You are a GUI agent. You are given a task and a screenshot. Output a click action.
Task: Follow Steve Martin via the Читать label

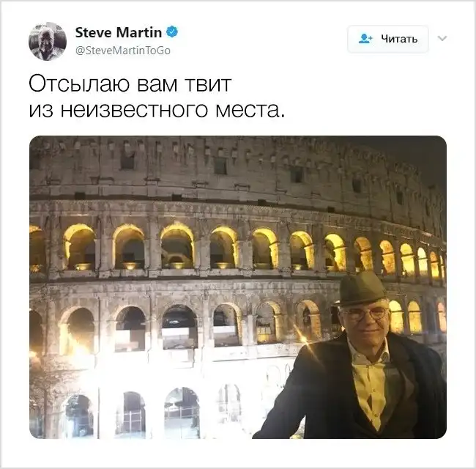point(399,39)
